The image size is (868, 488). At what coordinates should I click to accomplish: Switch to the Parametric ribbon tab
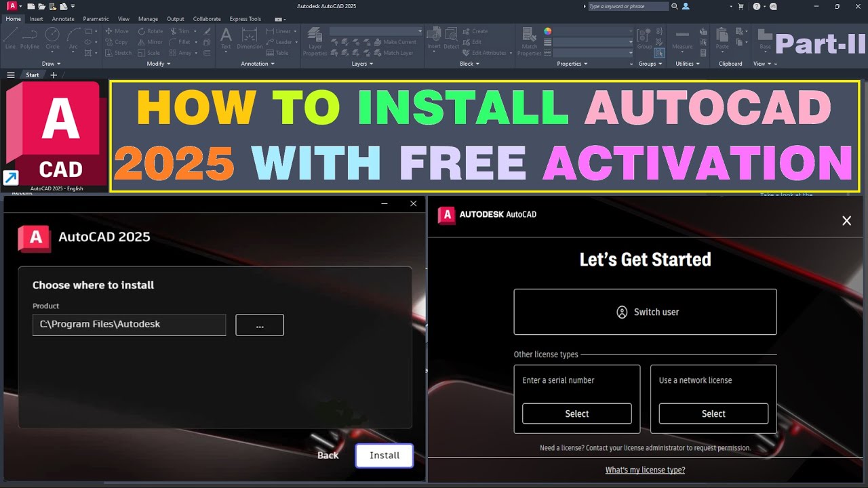click(96, 19)
